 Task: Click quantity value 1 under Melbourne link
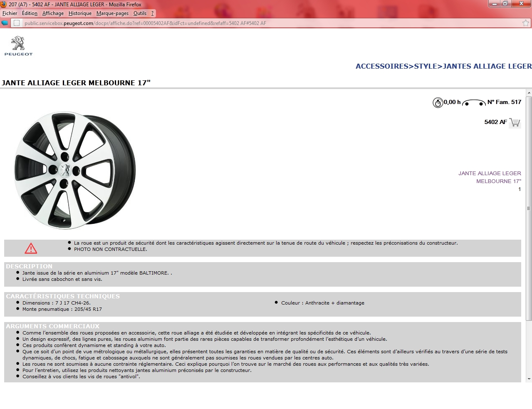(x=520, y=189)
